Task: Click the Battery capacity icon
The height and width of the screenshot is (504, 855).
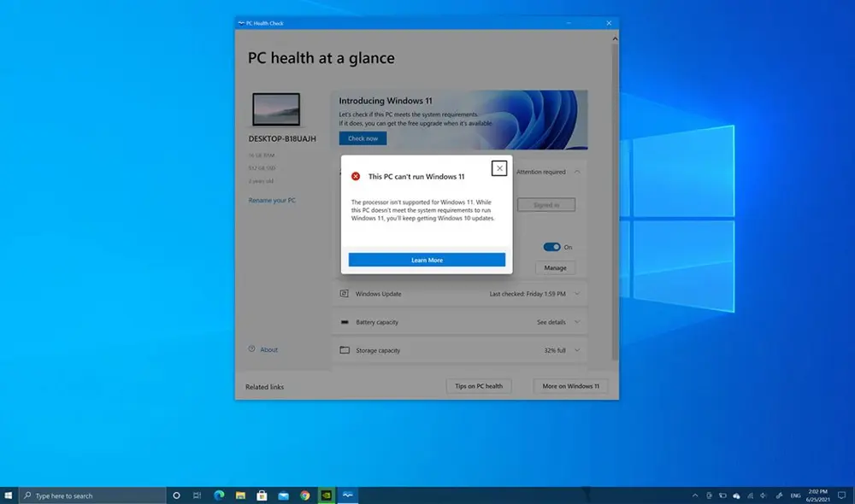Action: (x=345, y=322)
